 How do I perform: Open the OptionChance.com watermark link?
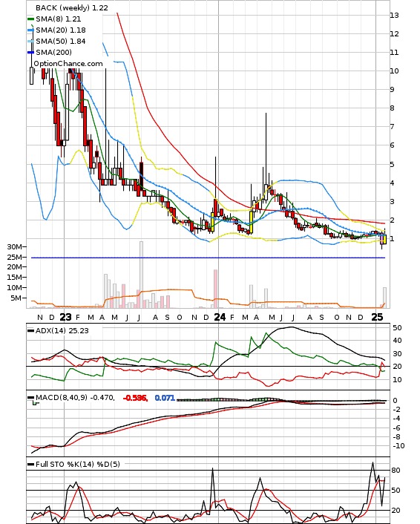pos(68,64)
